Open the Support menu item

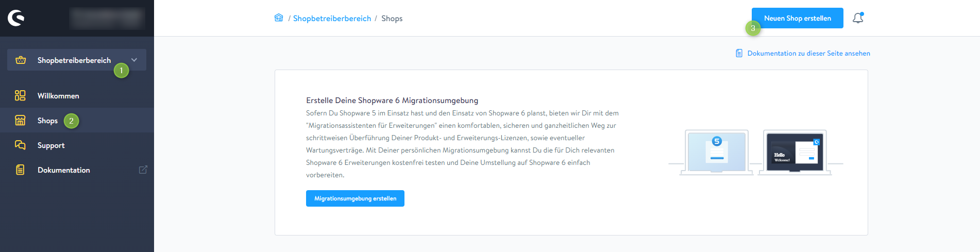click(77, 145)
